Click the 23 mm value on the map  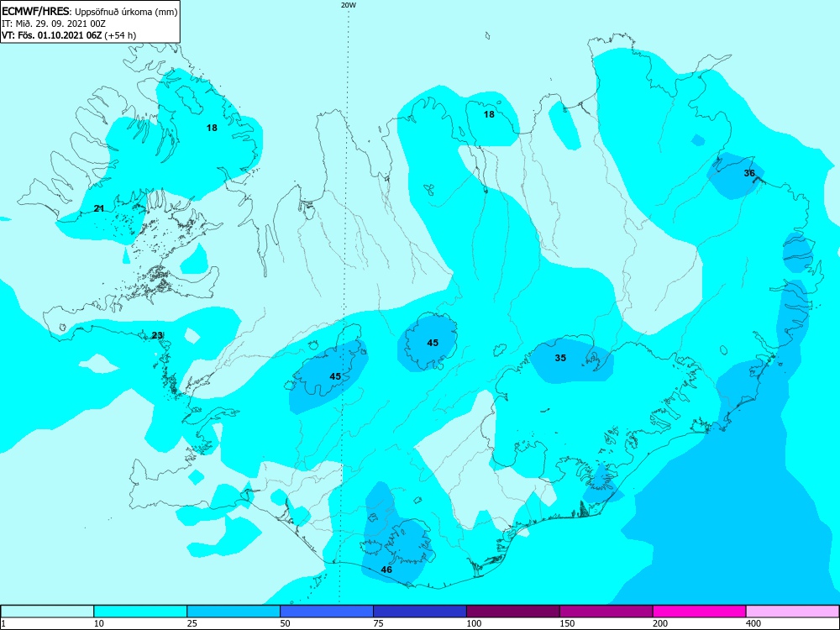pos(157,335)
